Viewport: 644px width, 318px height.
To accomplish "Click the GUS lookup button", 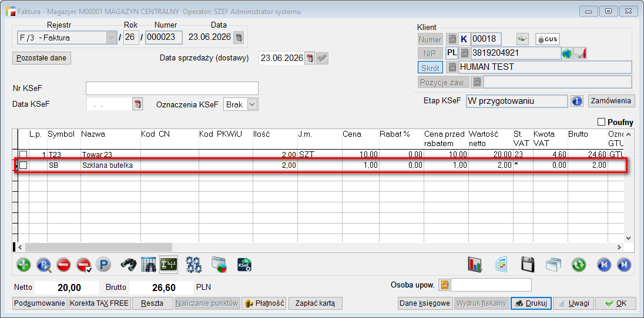I will [548, 39].
